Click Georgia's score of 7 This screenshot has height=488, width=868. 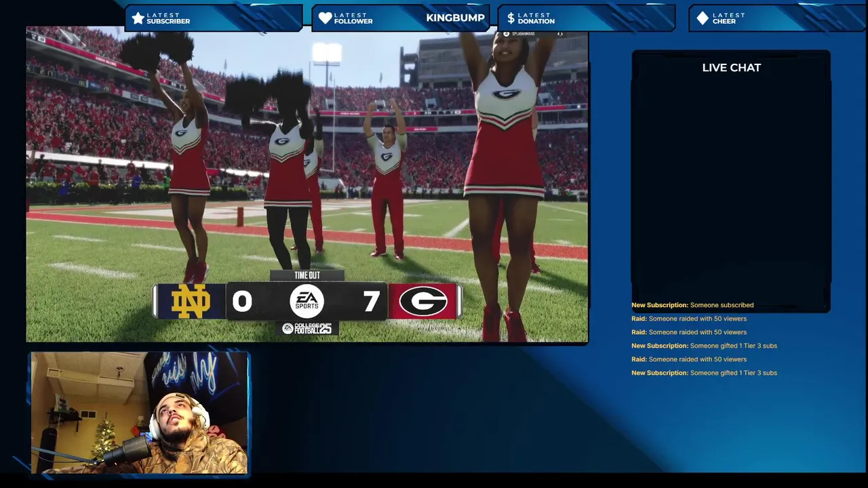pos(371,302)
